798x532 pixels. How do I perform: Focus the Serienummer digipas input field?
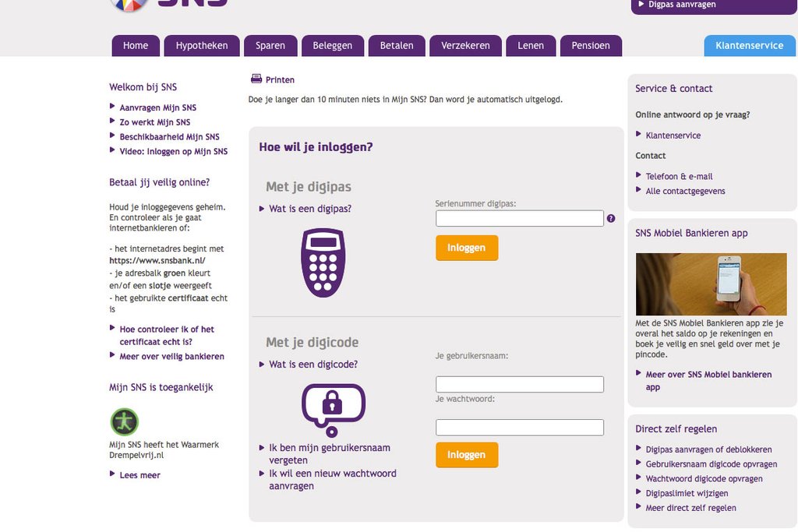pos(520,218)
